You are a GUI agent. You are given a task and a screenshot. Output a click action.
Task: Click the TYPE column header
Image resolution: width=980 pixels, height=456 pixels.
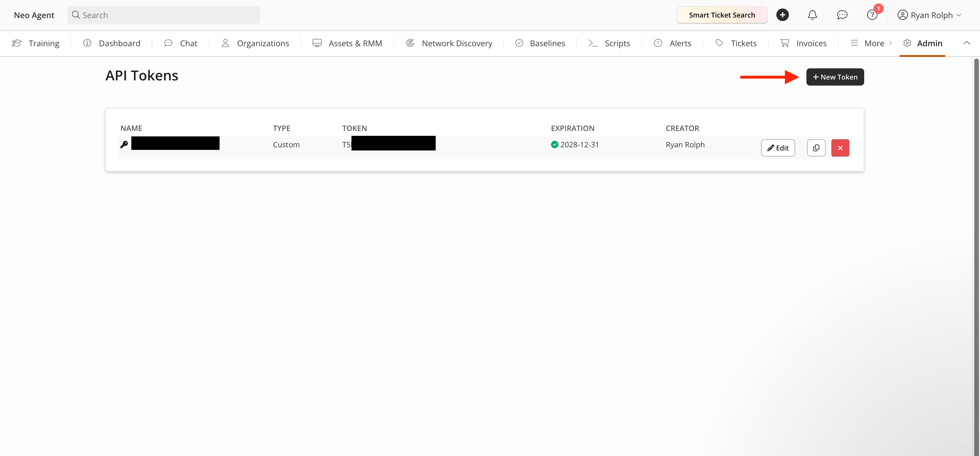coord(282,128)
